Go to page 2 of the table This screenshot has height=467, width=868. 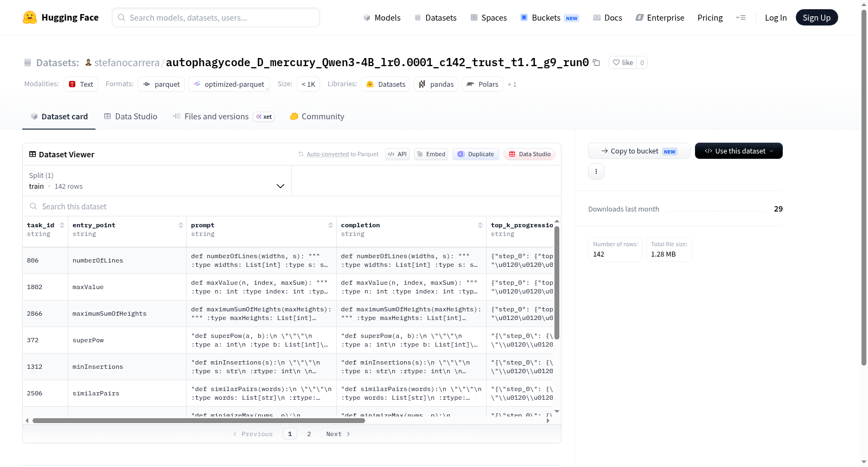click(x=309, y=434)
